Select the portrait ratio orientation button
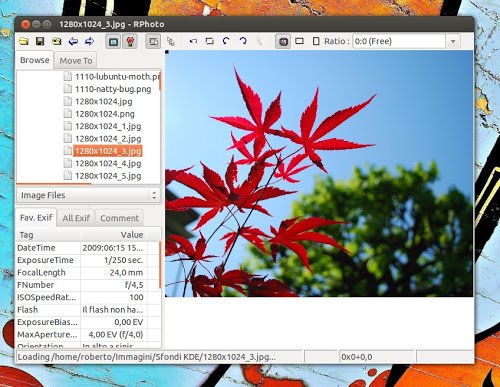The image size is (500, 387). pyautogui.click(x=316, y=41)
